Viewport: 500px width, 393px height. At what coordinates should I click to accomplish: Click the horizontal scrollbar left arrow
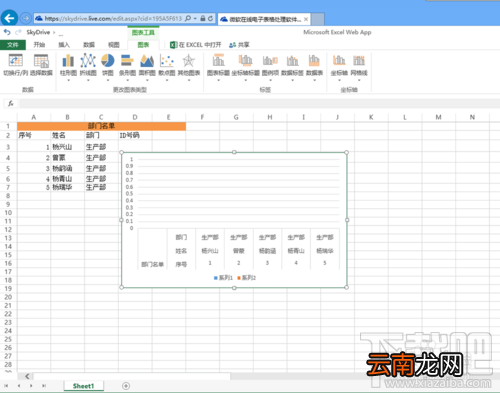tap(27, 376)
